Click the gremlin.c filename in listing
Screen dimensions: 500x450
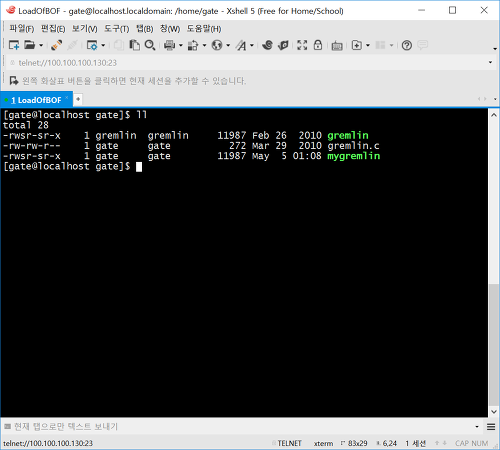353,146
